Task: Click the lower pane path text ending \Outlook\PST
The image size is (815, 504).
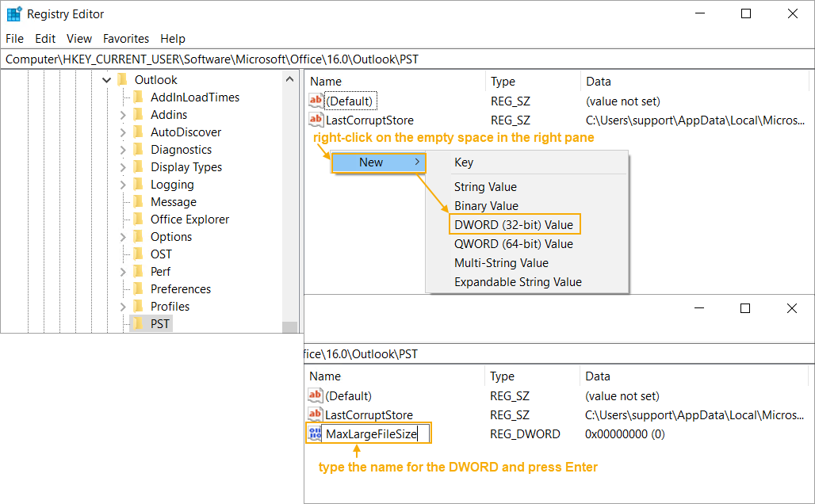Action: click(x=361, y=354)
